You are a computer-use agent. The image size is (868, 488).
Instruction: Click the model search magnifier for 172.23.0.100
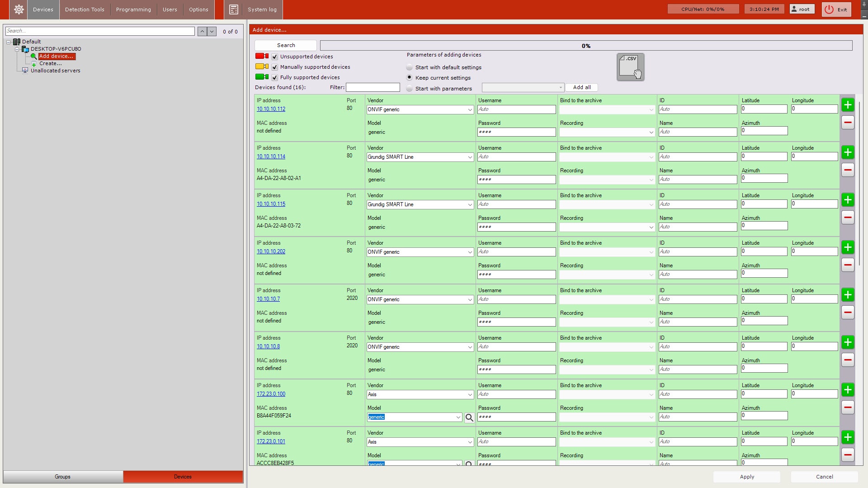(x=469, y=418)
